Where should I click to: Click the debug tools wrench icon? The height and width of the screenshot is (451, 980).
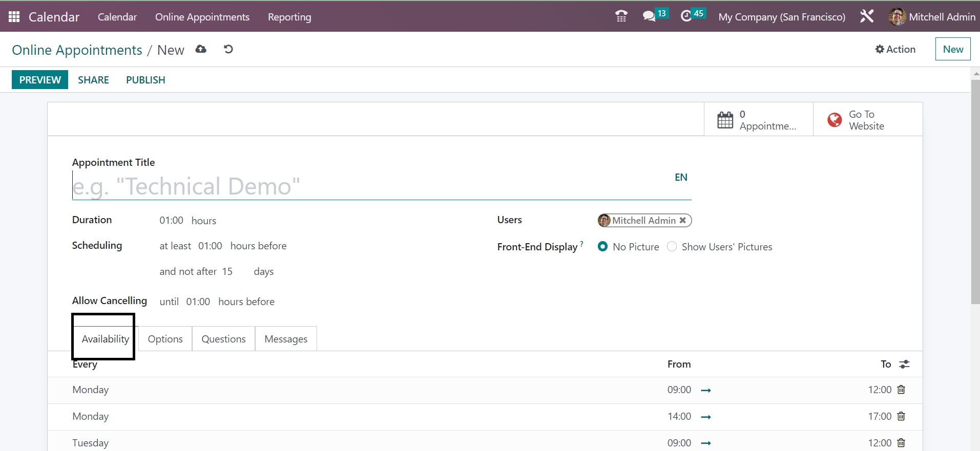[x=867, y=16]
